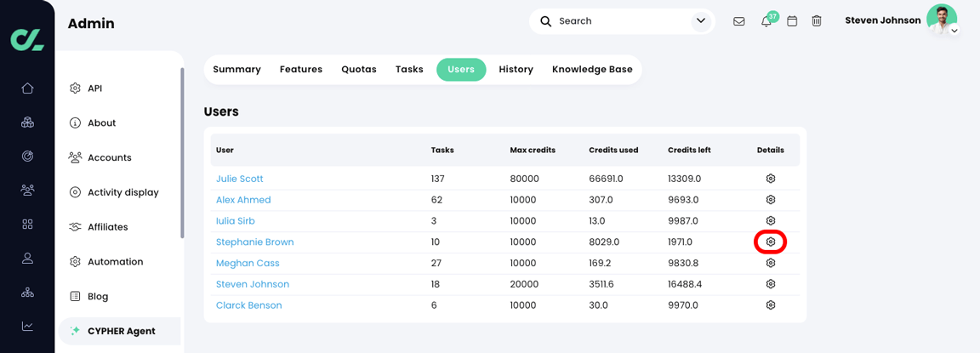Viewport: 980px width, 353px height.
Task: Click the mail envelope icon
Action: click(x=739, y=21)
